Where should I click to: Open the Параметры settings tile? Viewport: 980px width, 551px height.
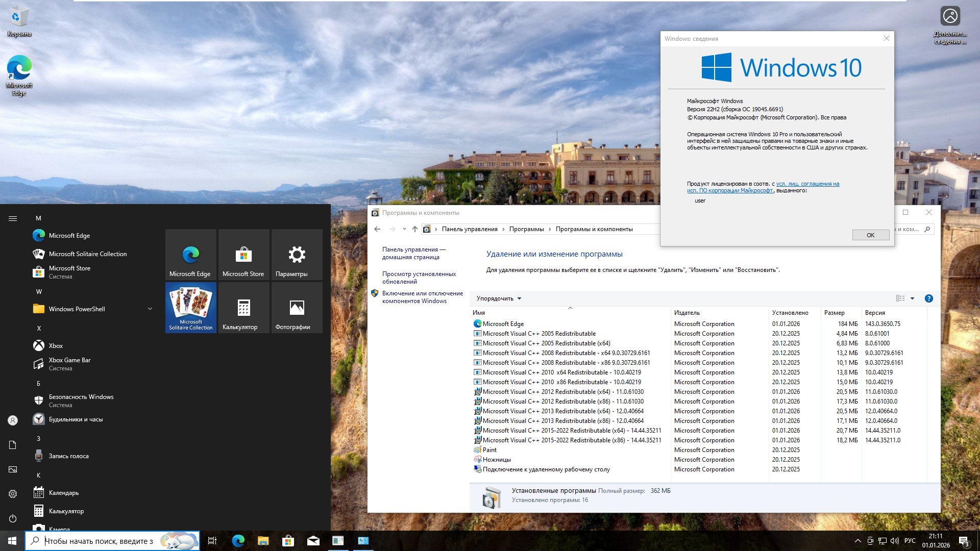(x=297, y=255)
